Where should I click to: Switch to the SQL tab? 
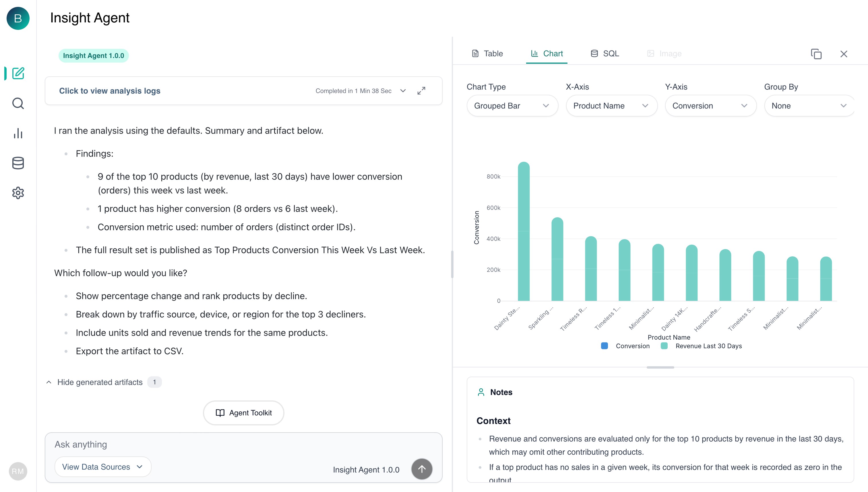(605, 54)
